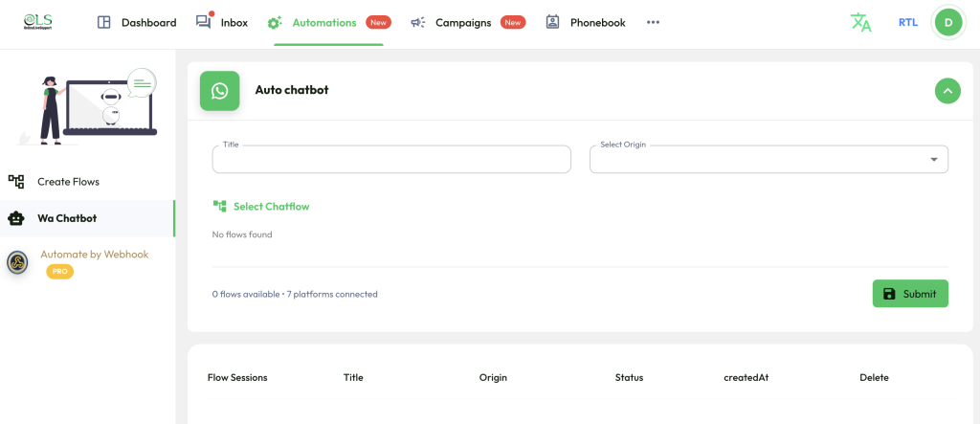Click the Auto chatbot heading
This screenshot has height=424, width=980.
coord(292,90)
